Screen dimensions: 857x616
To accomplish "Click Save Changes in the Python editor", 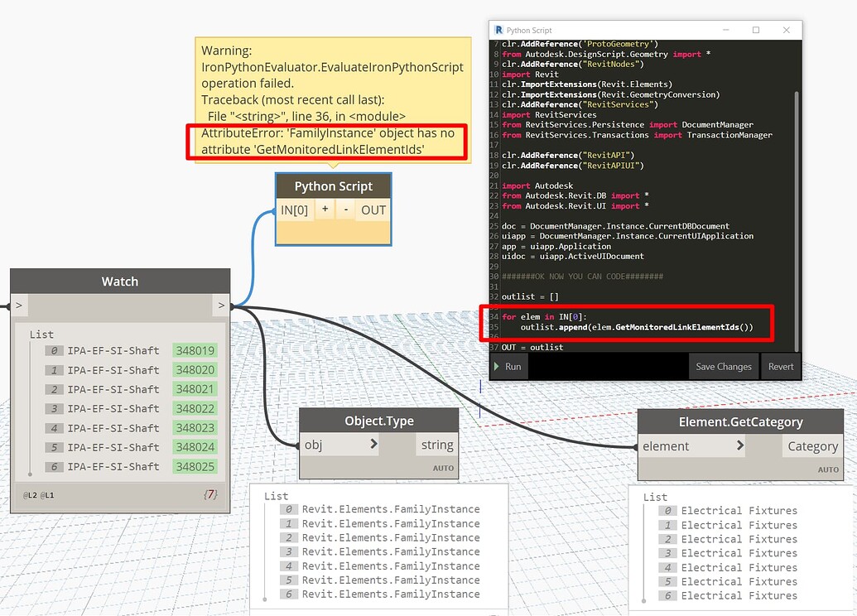I will [722, 365].
